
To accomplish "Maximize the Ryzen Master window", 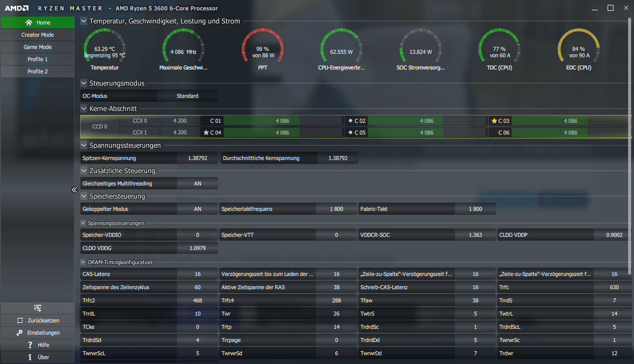I will [611, 8].
